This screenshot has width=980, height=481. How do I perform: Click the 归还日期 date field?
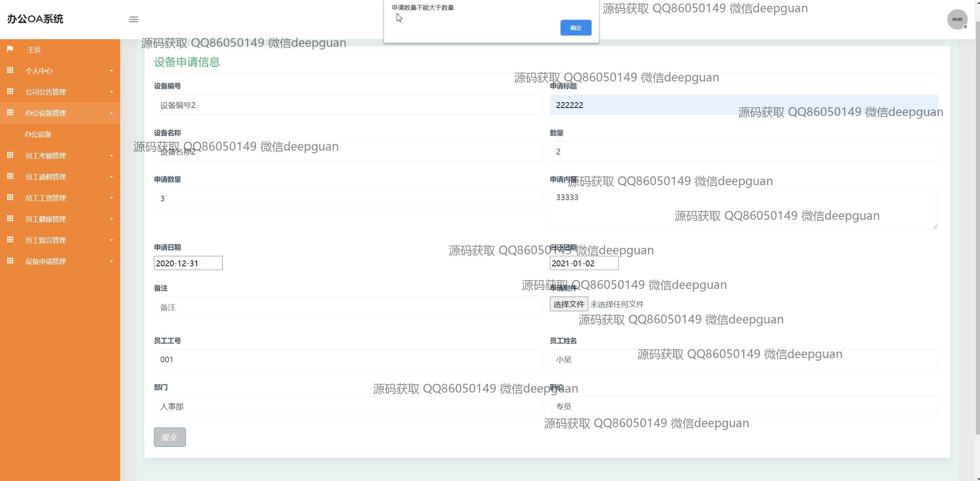click(x=583, y=263)
